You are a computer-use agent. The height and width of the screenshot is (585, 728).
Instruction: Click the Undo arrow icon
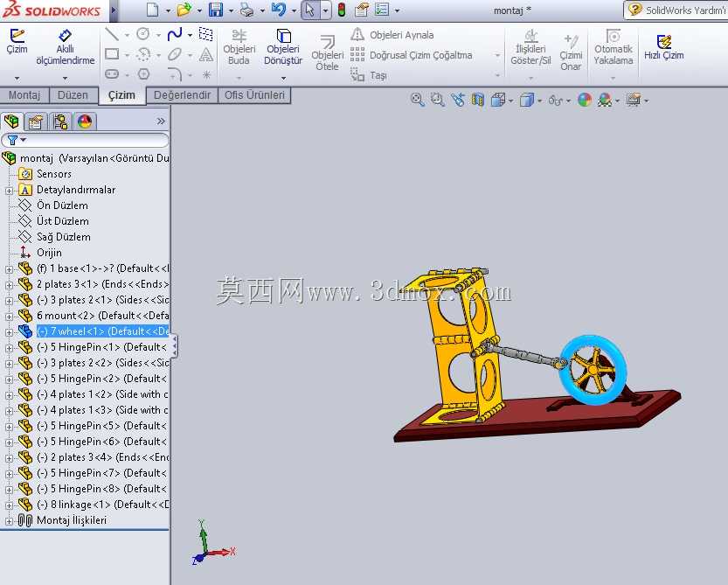click(279, 10)
